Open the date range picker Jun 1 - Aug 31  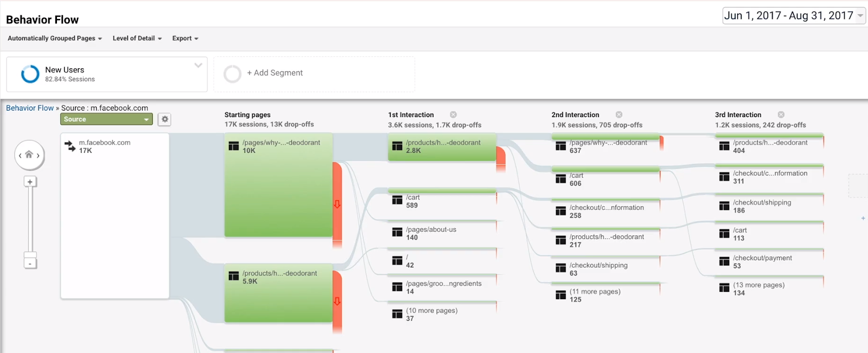794,16
